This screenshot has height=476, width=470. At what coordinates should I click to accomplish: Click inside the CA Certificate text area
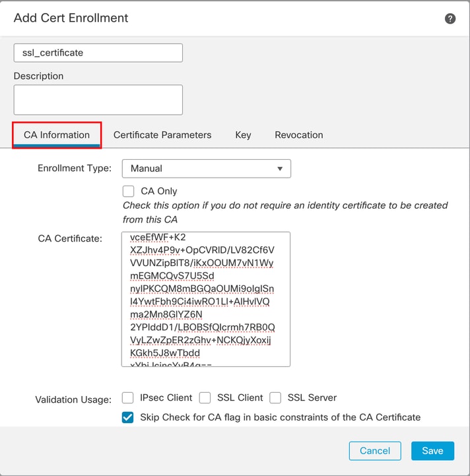(x=206, y=298)
